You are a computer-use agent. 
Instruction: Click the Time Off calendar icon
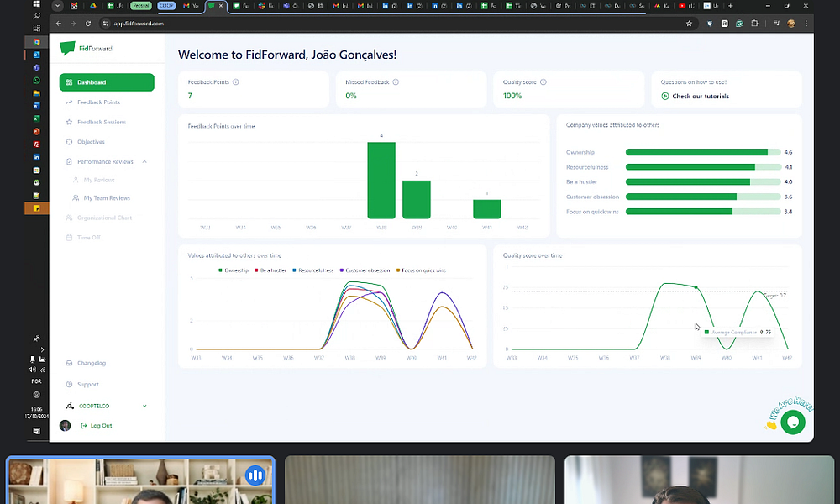click(x=69, y=238)
